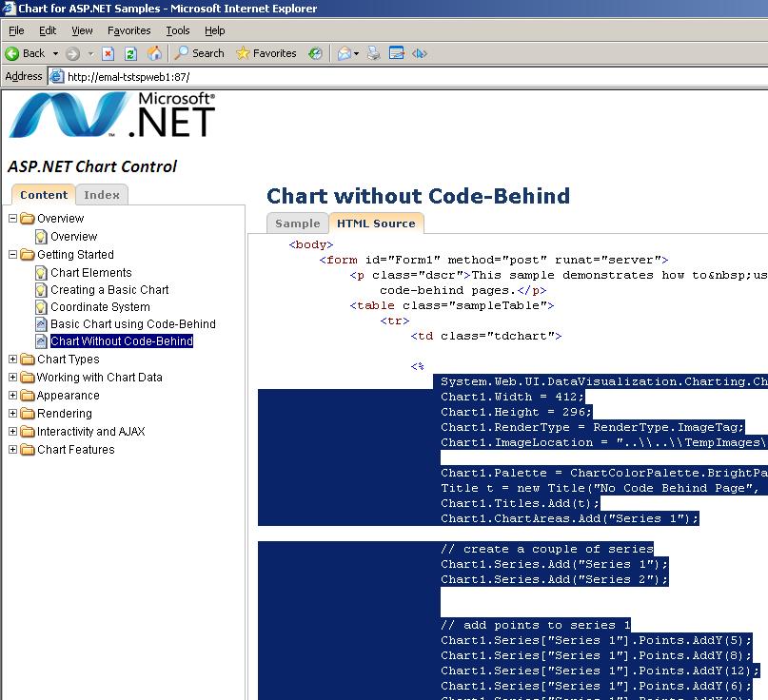Expand the Chart Features folder node
Image resolution: width=768 pixels, height=700 pixels.
pos(12,450)
